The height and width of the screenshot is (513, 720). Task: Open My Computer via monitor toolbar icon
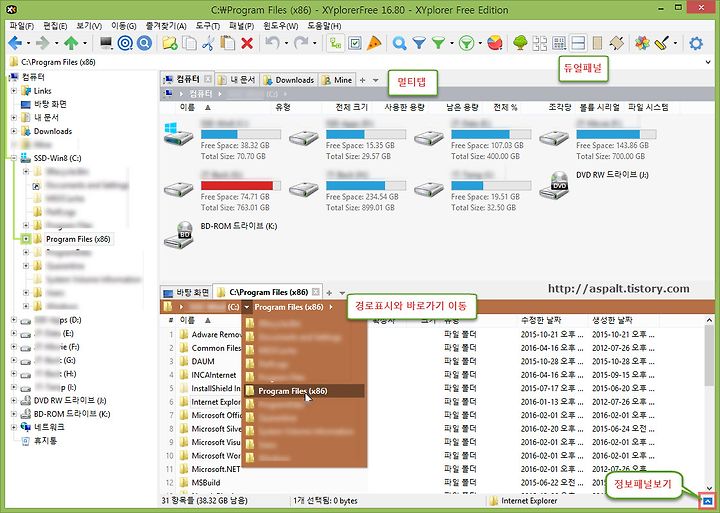106,44
